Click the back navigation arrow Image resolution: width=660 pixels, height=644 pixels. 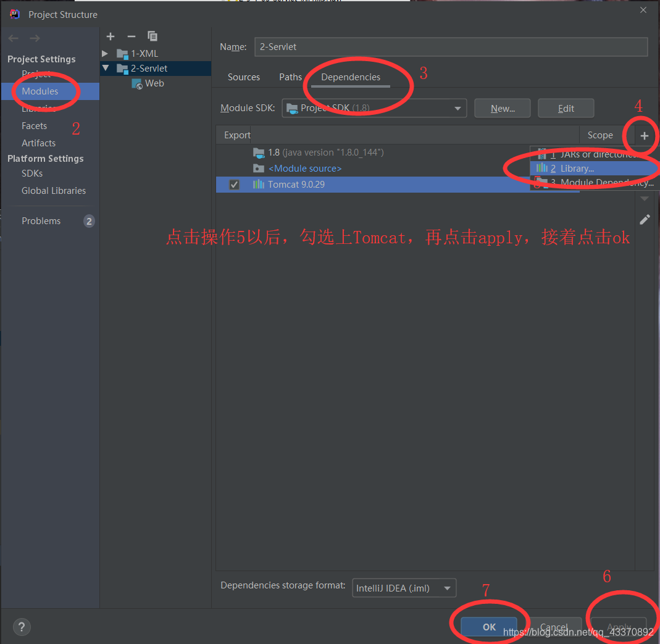[x=14, y=38]
